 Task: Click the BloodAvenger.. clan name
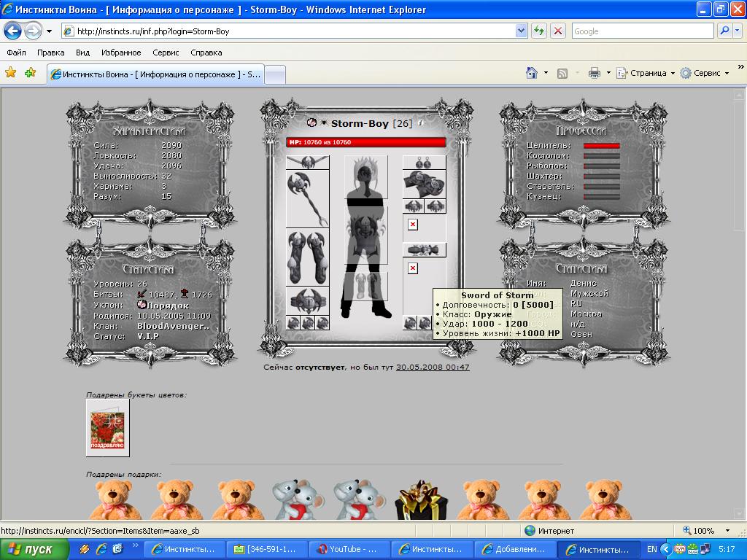(x=174, y=326)
